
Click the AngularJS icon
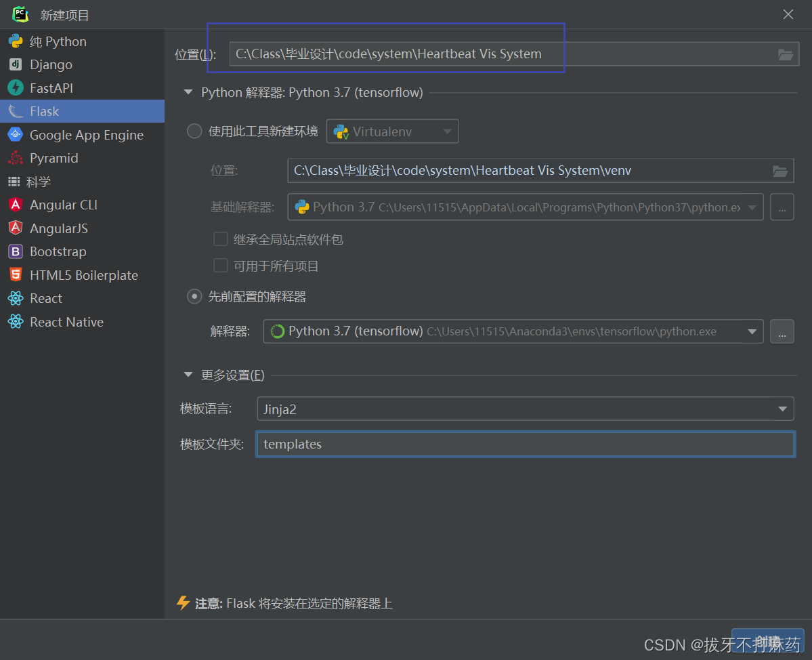click(16, 228)
